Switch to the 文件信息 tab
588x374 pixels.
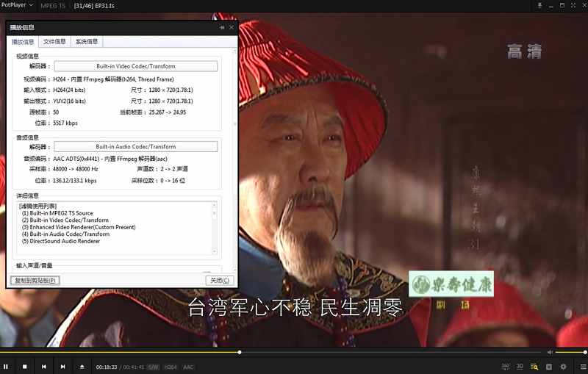click(54, 42)
